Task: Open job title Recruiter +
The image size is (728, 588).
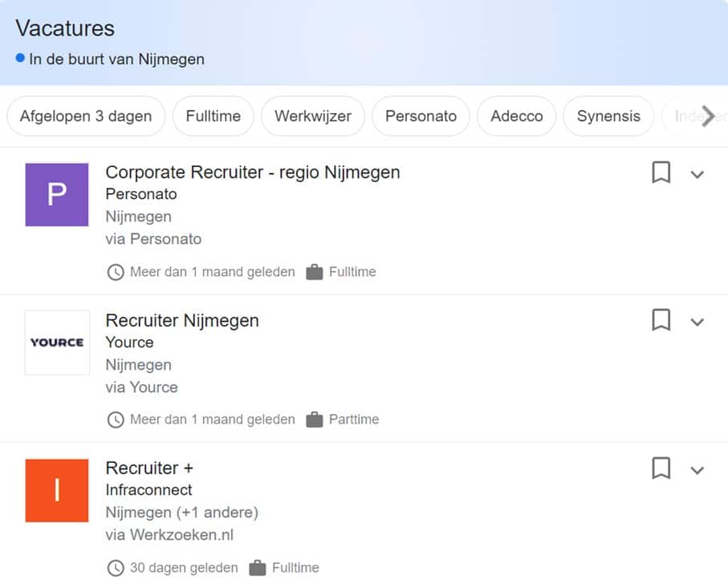Action: click(149, 468)
